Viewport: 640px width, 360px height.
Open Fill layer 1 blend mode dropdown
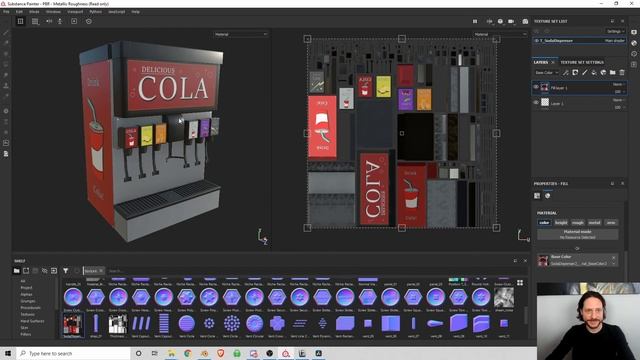click(x=618, y=84)
